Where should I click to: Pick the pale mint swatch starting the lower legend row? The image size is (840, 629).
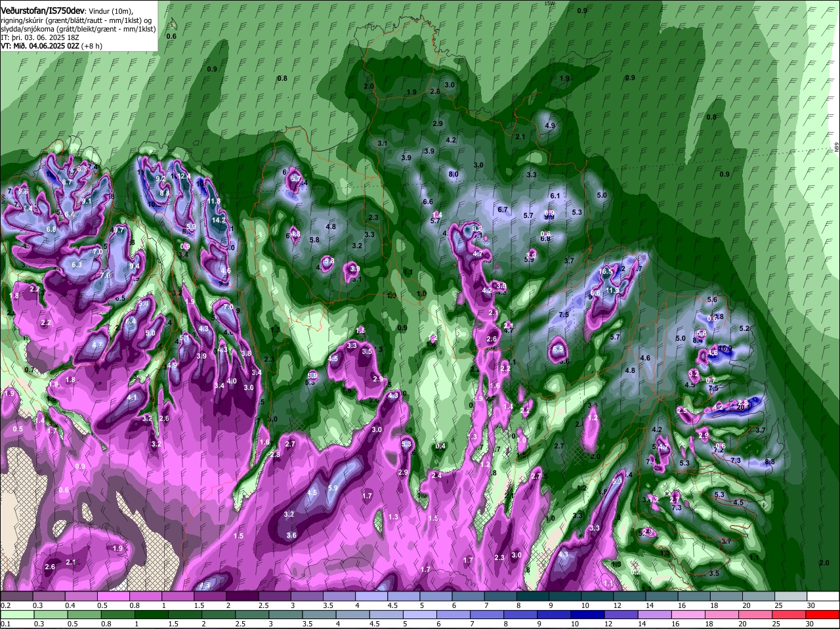(x=17, y=615)
